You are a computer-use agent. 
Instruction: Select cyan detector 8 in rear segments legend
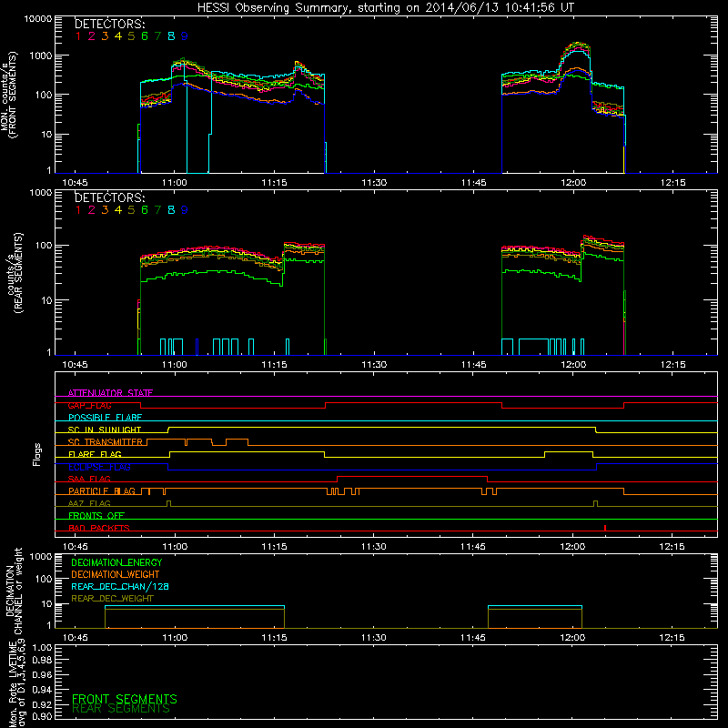click(x=171, y=210)
